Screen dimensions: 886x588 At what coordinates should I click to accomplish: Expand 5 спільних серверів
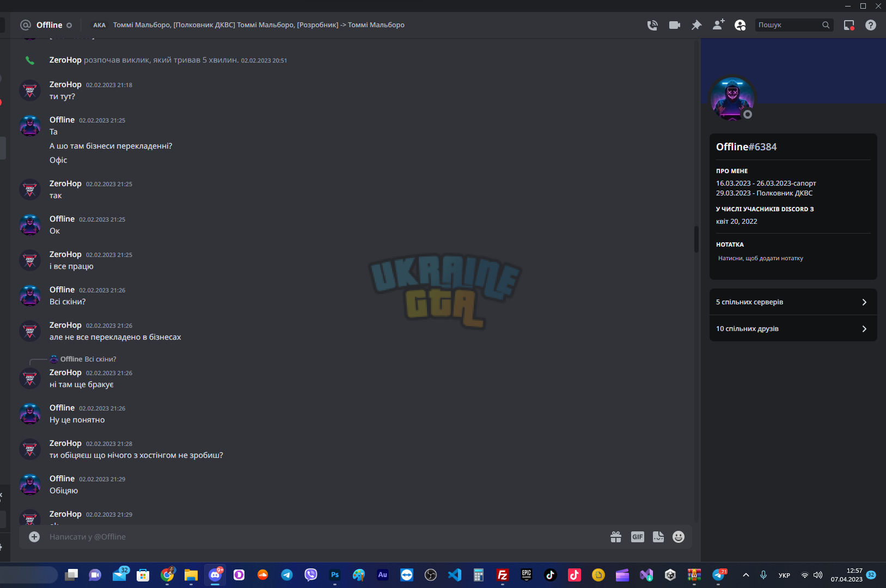[793, 302]
